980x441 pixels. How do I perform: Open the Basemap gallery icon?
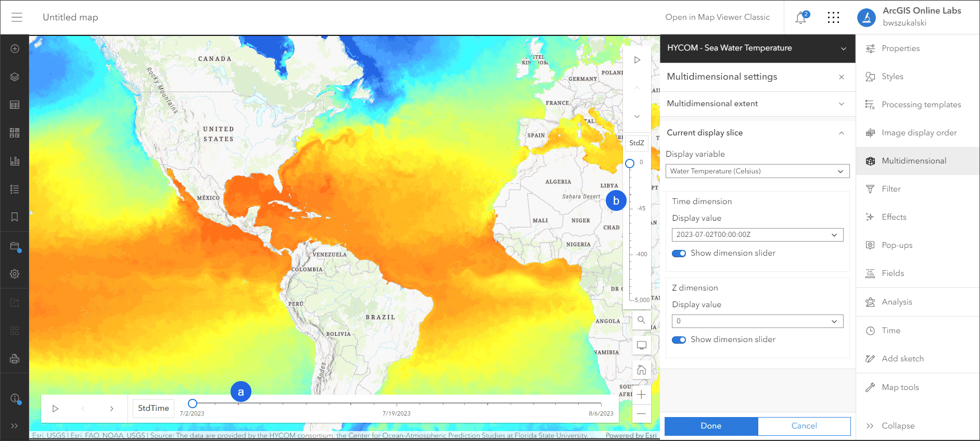click(15, 133)
